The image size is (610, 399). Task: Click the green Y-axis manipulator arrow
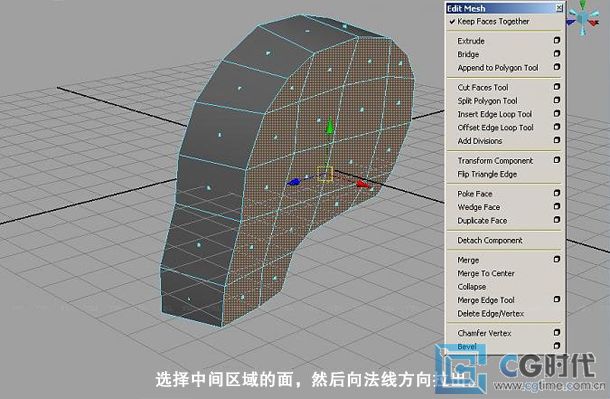coord(330,126)
